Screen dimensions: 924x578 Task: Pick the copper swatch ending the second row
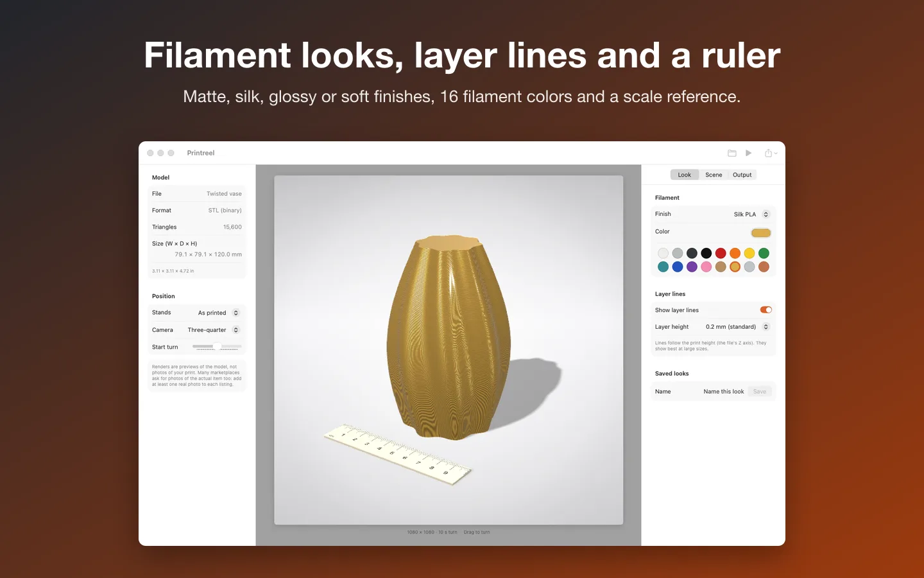pyautogui.click(x=764, y=267)
